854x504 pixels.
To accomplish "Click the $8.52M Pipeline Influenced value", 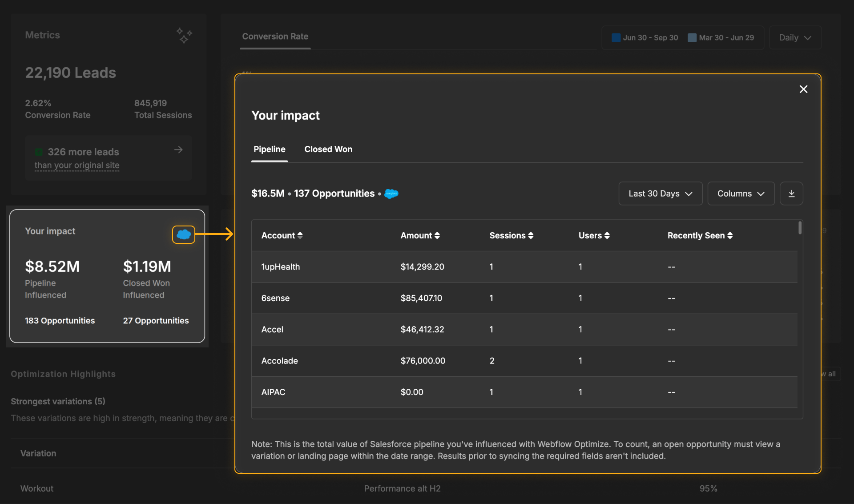I will (x=52, y=266).
